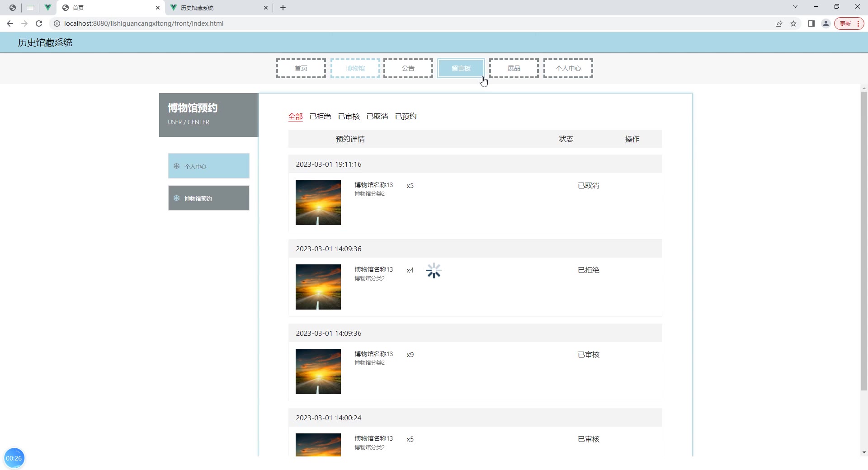Screen dimensions: 868x470
Task: Click the pinned Vue icon tab
Action: tap(47, 8)
